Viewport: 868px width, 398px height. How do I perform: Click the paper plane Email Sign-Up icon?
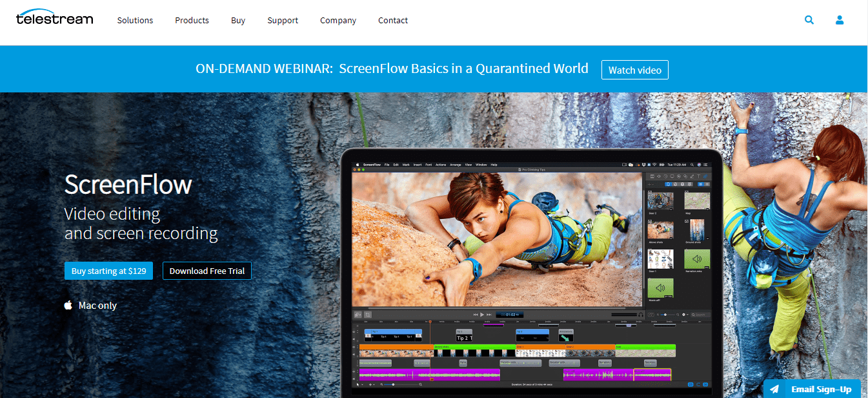[x=775, y=390]
